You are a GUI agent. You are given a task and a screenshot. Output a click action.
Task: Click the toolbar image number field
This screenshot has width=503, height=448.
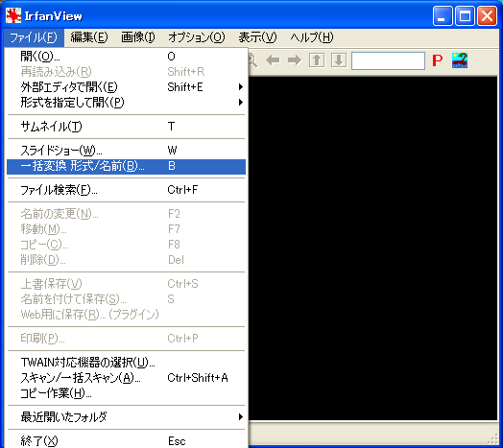click(x=388, y=60)
